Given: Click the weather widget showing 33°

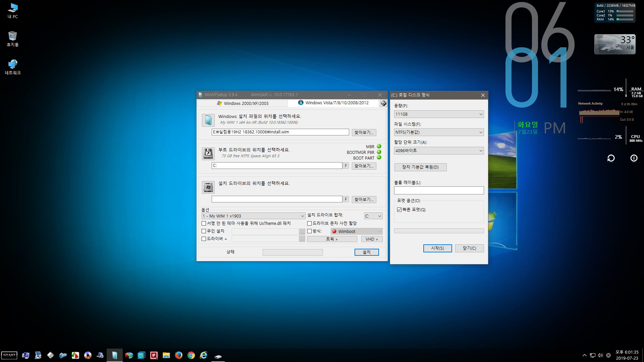Looking at the screenshot, I should point(615,44).
